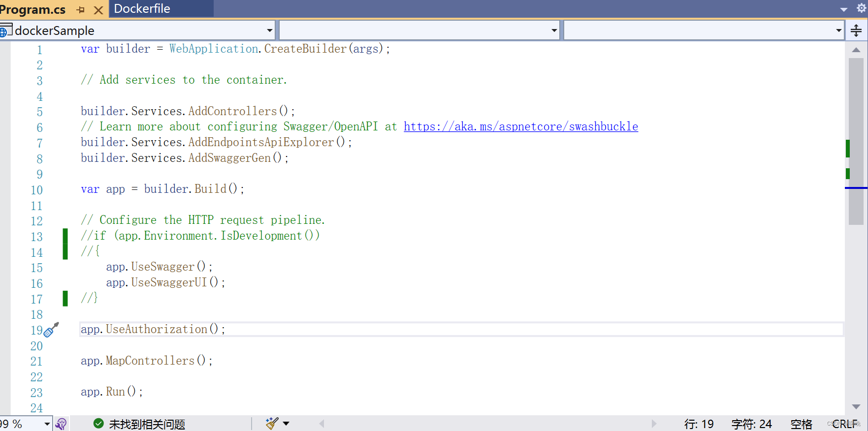Click the WebApplication class name

214,49
